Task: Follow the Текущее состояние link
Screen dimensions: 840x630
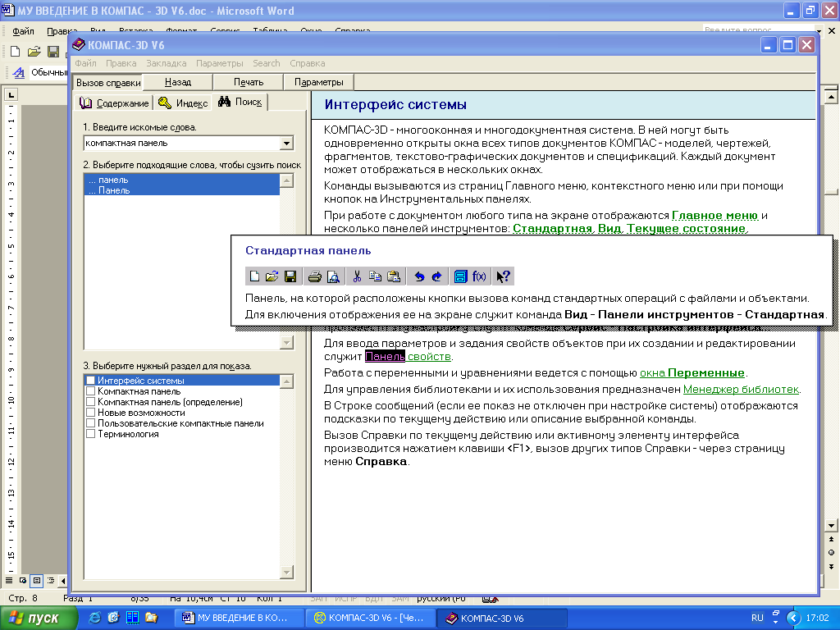Action: click(686, 228)
